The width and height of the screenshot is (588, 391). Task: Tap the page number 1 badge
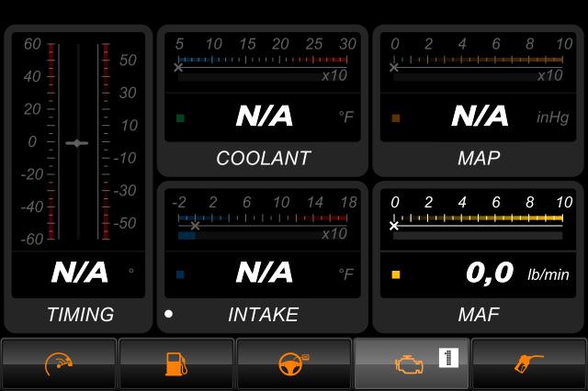(x=448, y=358)
